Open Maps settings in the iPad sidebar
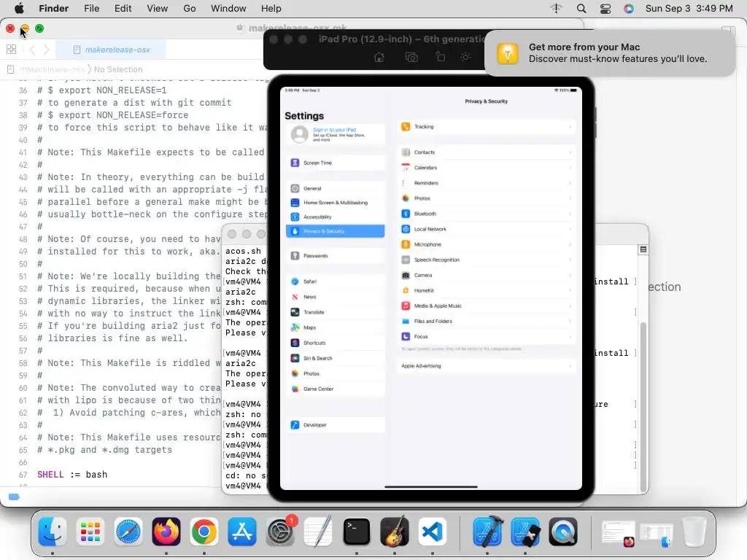Viewport: 747px width, 560px height. pyautogui.click(x=336, y=327)
